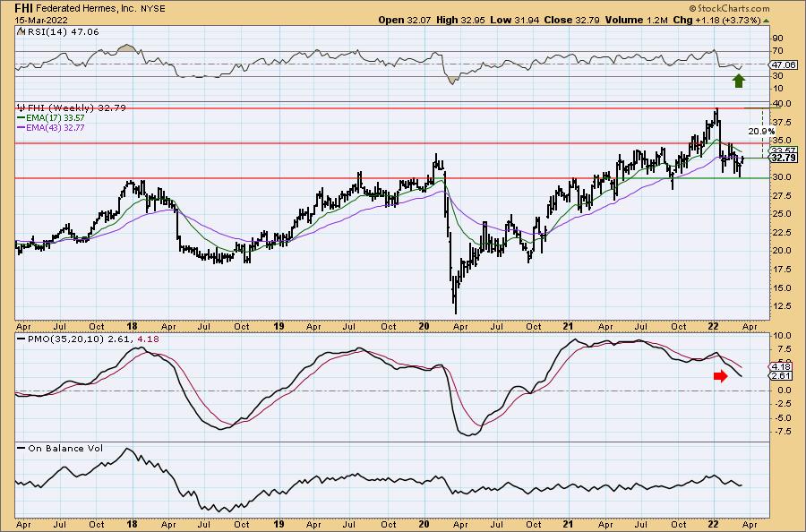Image resolution: width=806 pixels, height=532 pixels.
Task: Click the On Balance Vol label
Action: 65,448
